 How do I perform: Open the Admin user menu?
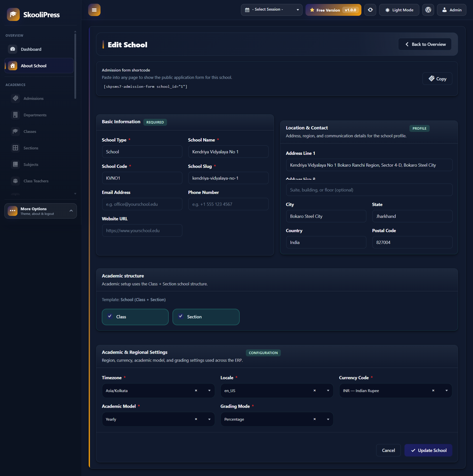(452, 10)
